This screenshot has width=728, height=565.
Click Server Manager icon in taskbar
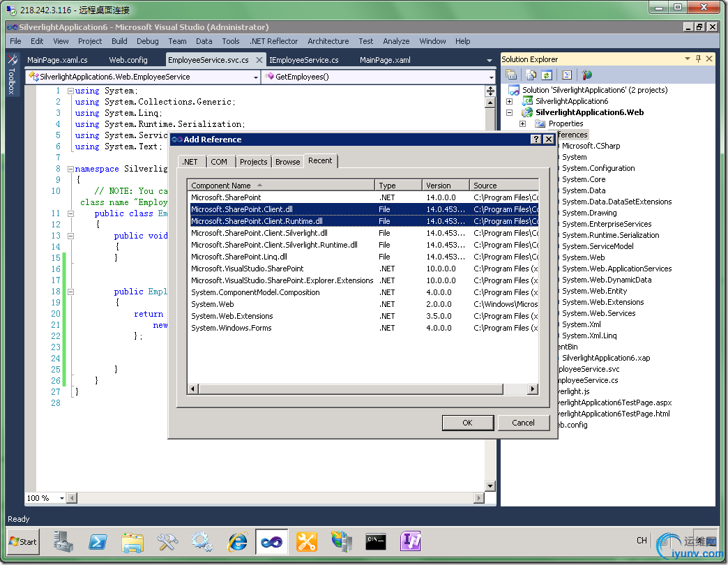pyautogui.click(x=63, y=541)
